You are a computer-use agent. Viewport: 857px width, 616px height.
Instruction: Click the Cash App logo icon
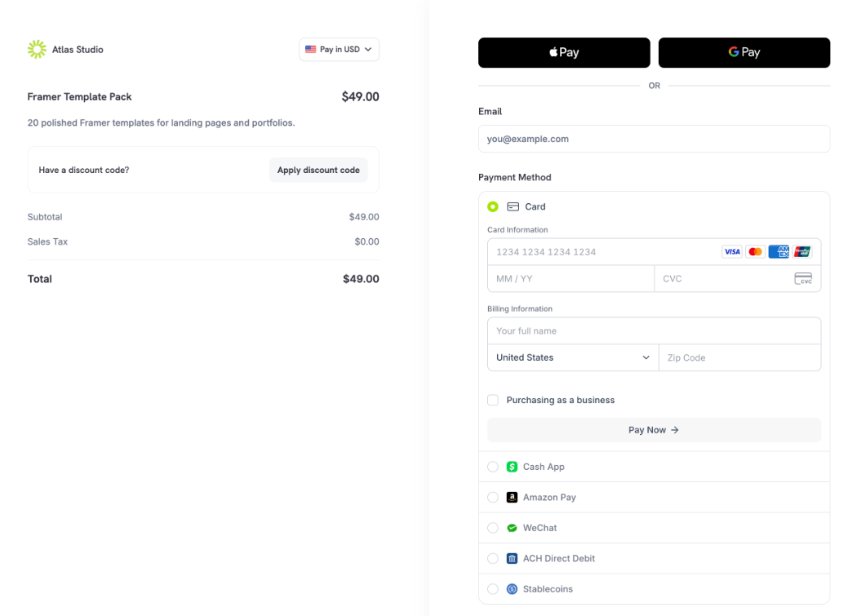pyautogui.click(x=512, y=467)
